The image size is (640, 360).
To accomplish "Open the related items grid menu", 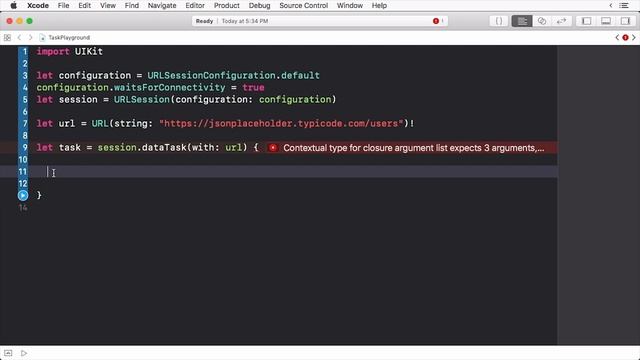I will 7,38.
